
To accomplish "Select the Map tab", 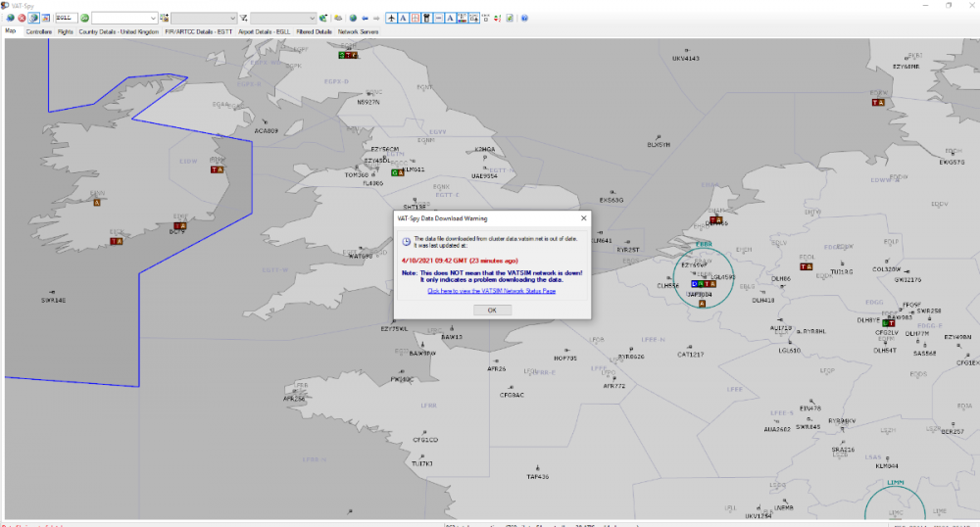I will coord(11,31).
